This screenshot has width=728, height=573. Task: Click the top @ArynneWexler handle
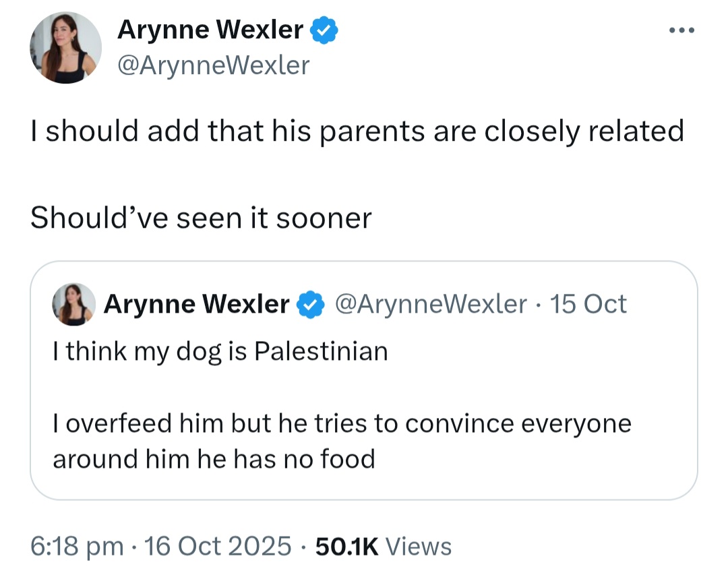pos(214,65)
